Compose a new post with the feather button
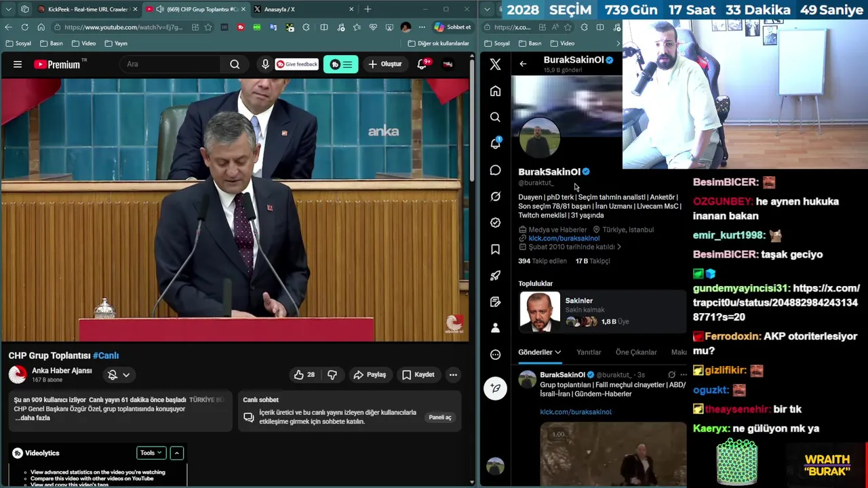The image size is (868, 488). 495,388
